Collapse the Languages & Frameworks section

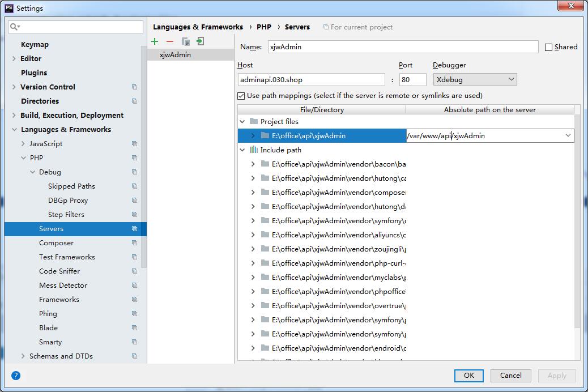tap(14, 129)
